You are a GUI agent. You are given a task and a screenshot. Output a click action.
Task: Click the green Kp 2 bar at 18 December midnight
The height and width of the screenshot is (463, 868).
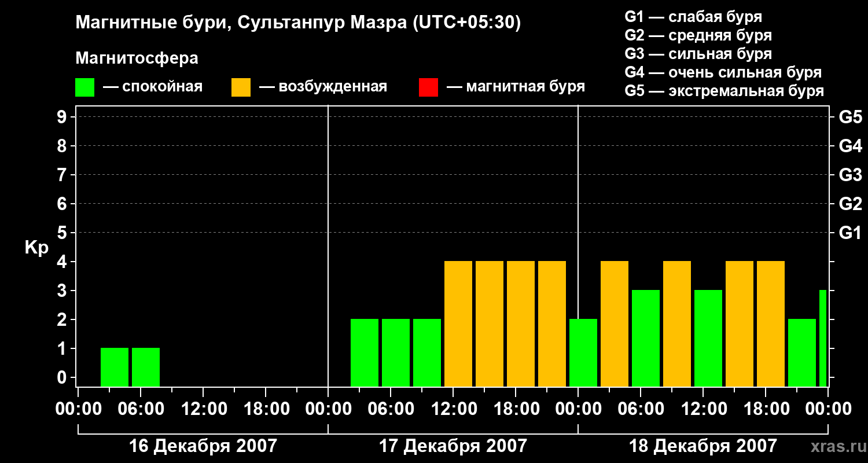coord(583,352)
